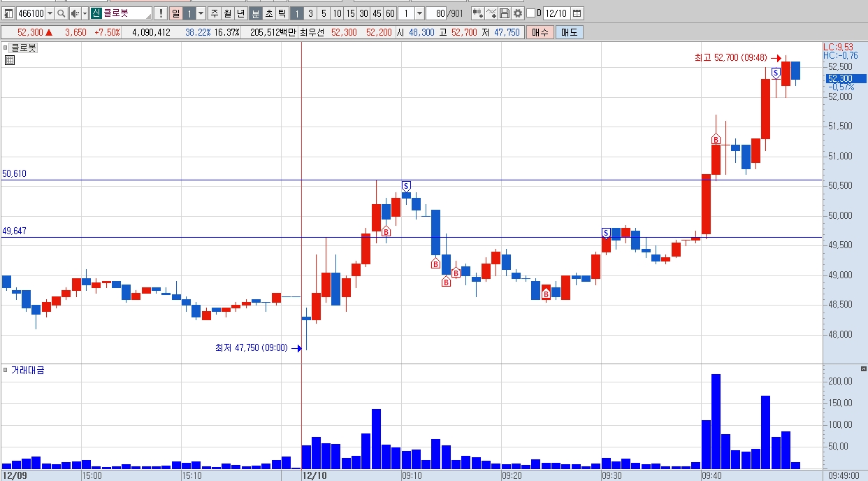The width and height of the screenshot is (868, 481).
Task: Open the chart settings gear icon
Action: pos(517,13)
